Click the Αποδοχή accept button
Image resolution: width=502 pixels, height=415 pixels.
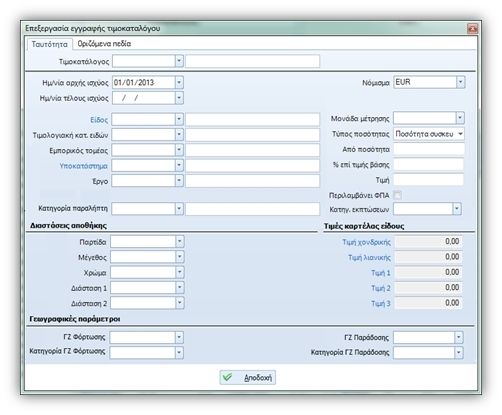click(x=247, y=377)
